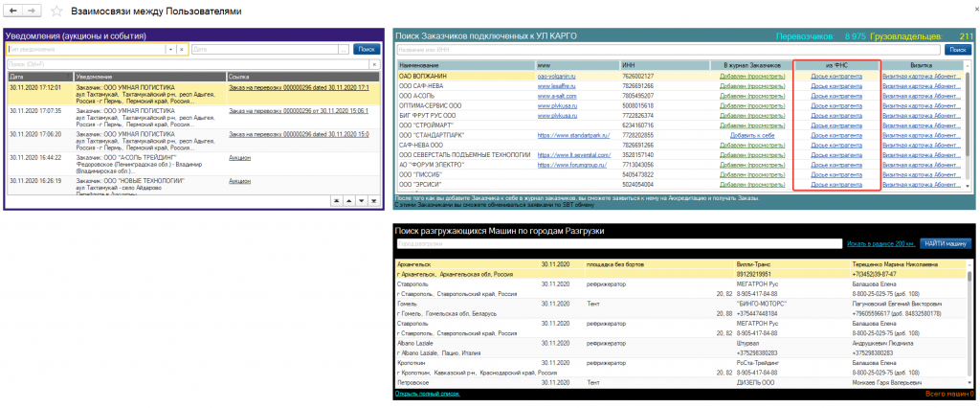
Task: Open order link from 30.11.2020 15:06:1
Action: coord(299,111)
